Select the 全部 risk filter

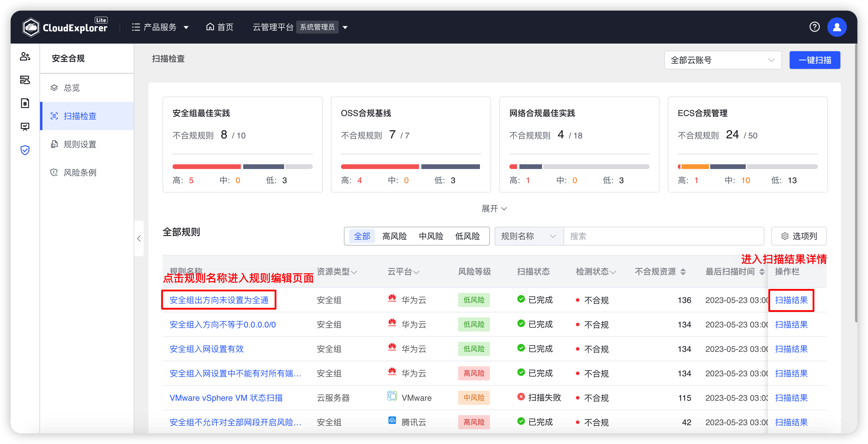362,236
